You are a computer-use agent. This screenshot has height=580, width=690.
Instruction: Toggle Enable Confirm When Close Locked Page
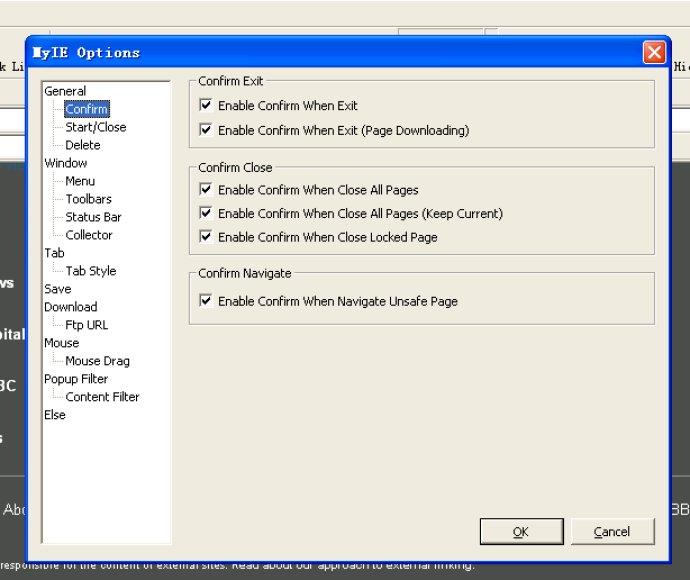point(206,237)
